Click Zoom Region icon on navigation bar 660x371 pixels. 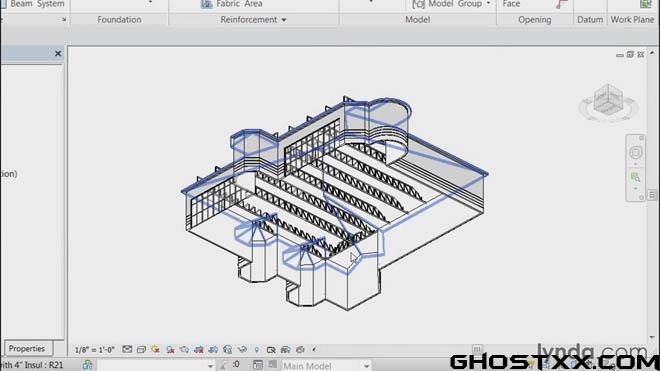pos(636,178)
